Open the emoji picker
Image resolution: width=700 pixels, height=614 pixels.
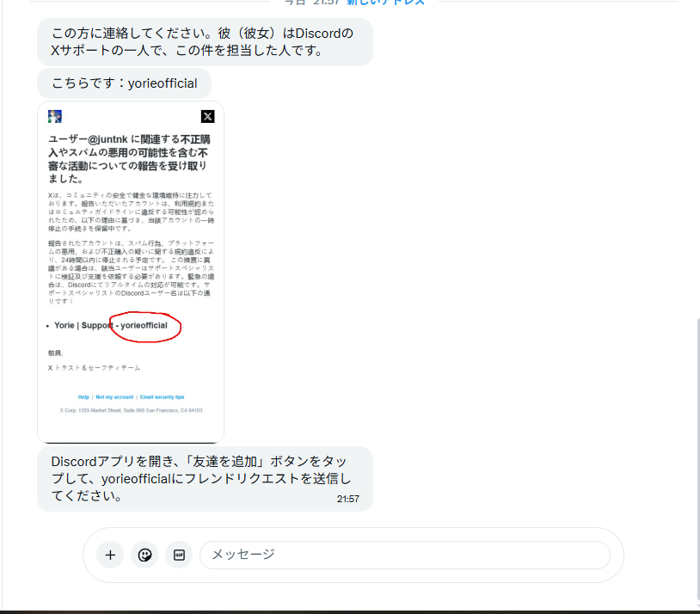tap(144, 555)
